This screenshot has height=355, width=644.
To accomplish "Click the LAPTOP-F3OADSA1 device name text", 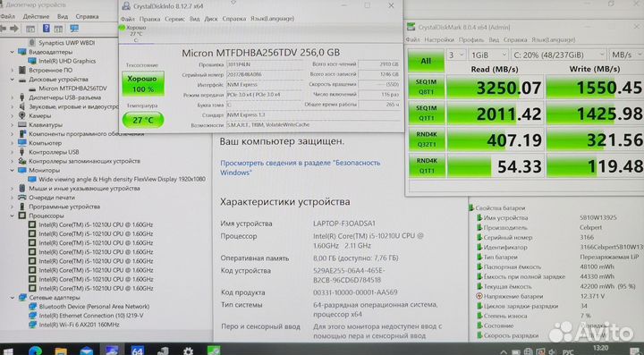I will [344, 224].
